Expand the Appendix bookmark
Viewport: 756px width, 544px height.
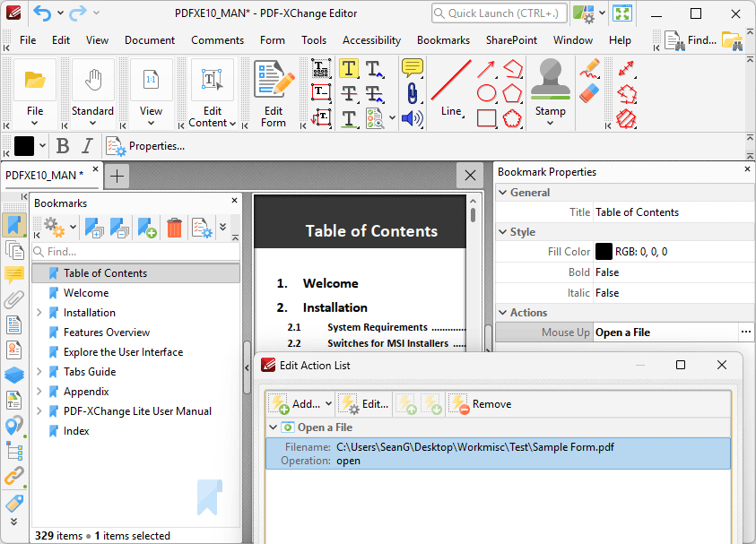coord(39,392)
